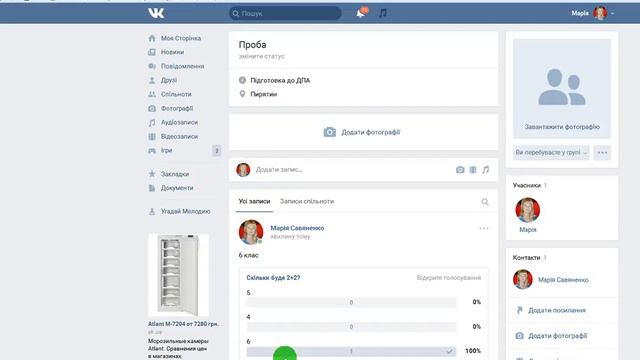Open the music player note icon in header
Image resolution: width=640 pixels, height=360 pixels.
[382, 13]
